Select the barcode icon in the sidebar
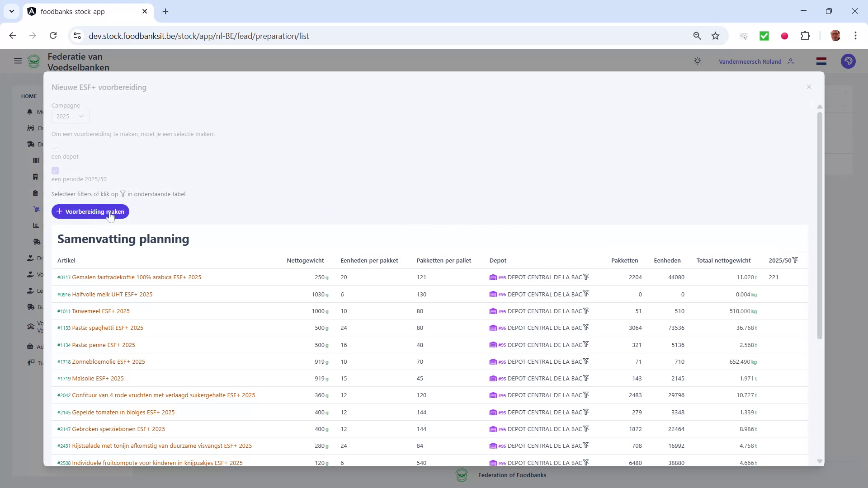 (36, 160)
